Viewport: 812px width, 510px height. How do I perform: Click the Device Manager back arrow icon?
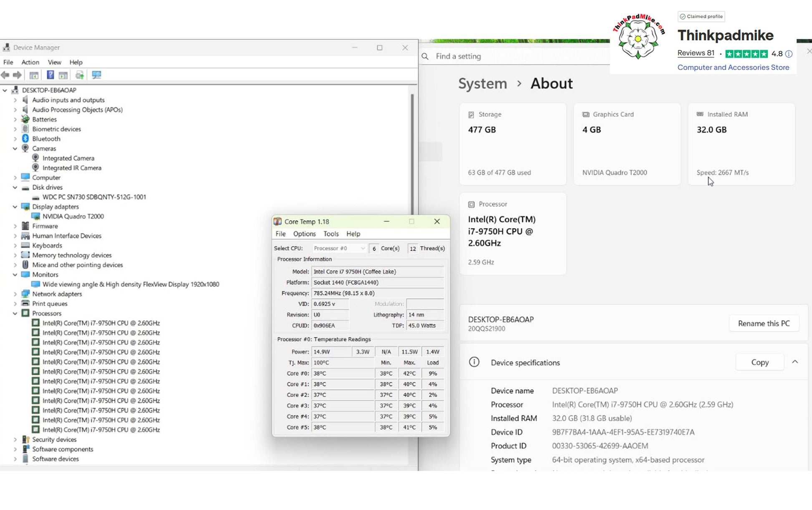click(x=5, y=75)
